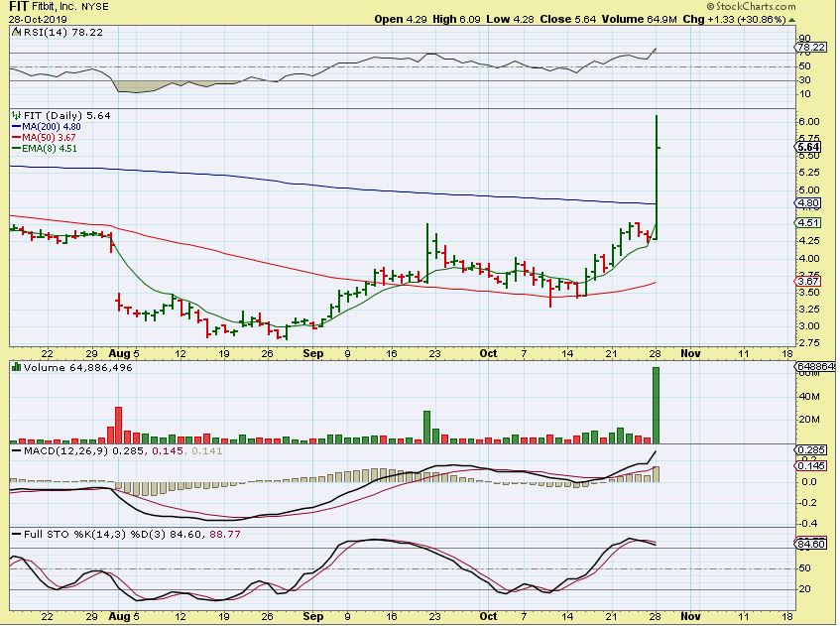Click the -0.2 MACD axis label
The image size is (840, 626).
(809, 502)
